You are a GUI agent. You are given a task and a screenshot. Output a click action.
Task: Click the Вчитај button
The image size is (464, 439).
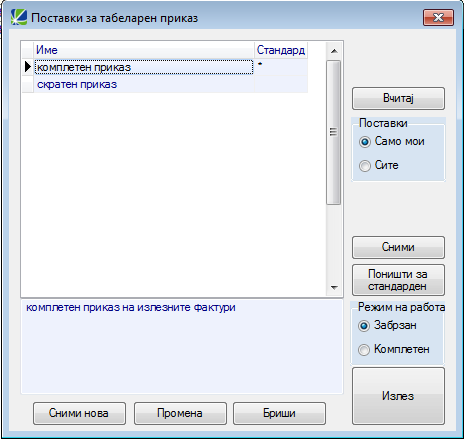pyautogui.click(x=398, y=98)
